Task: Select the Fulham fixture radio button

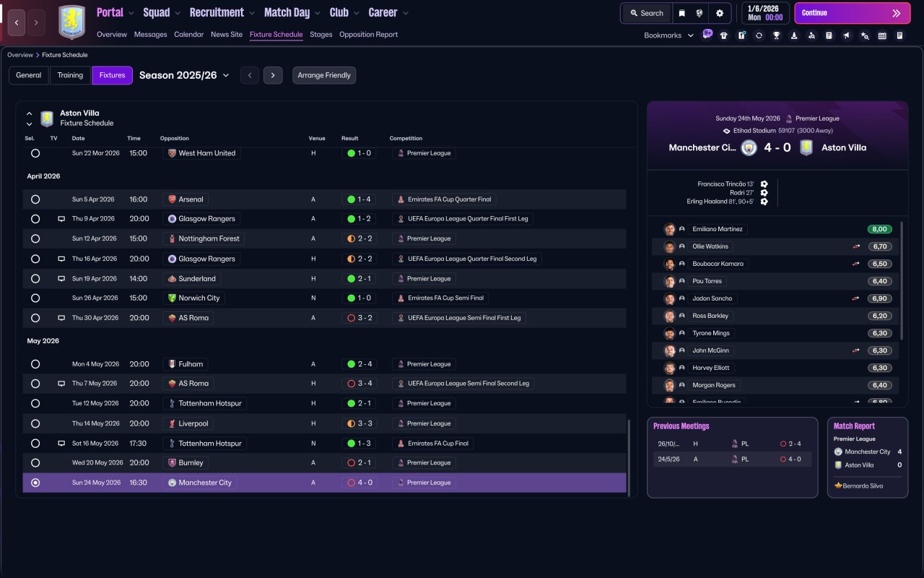Action: tap(35, 364)
